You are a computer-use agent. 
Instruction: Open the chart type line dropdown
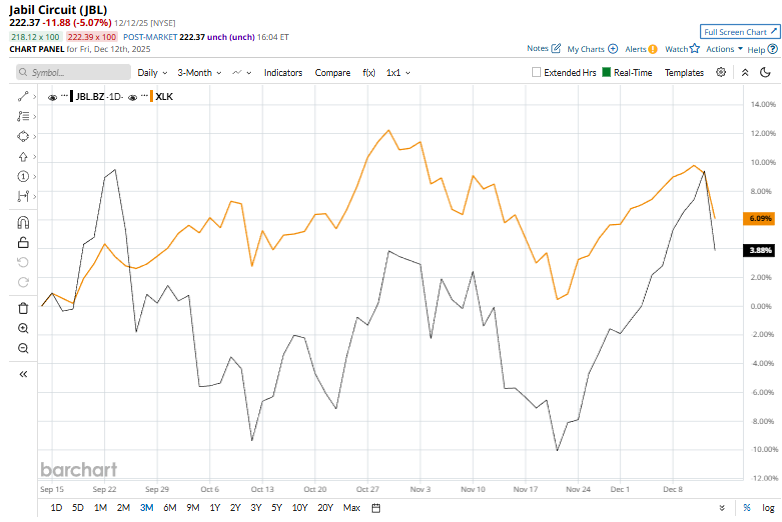(x=242, y=73)
